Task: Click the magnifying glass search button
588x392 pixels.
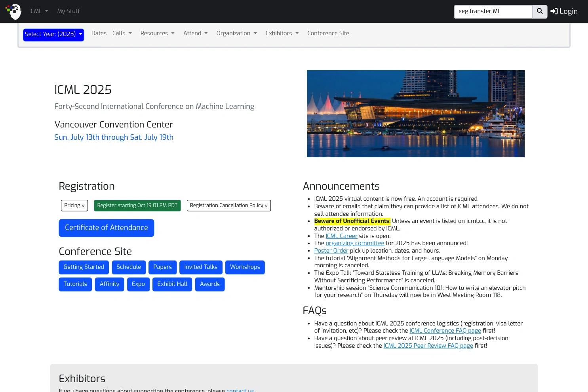Action: (x=540, y=11)
